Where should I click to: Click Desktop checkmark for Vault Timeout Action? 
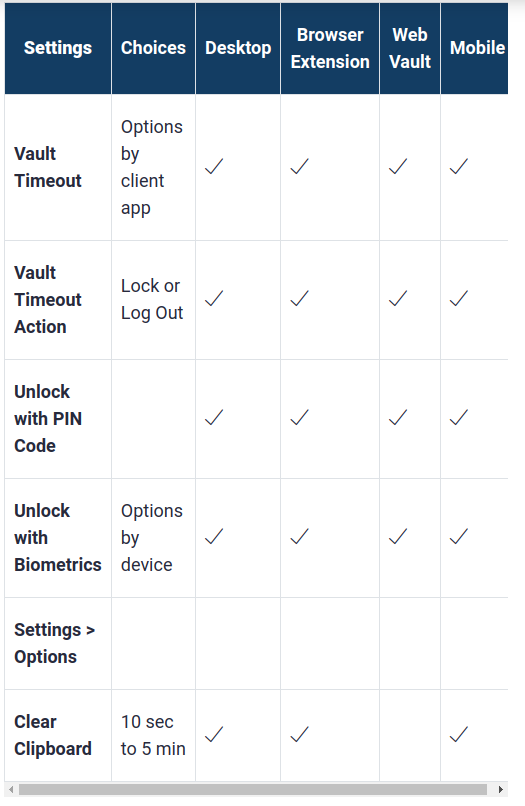point(214,299)
